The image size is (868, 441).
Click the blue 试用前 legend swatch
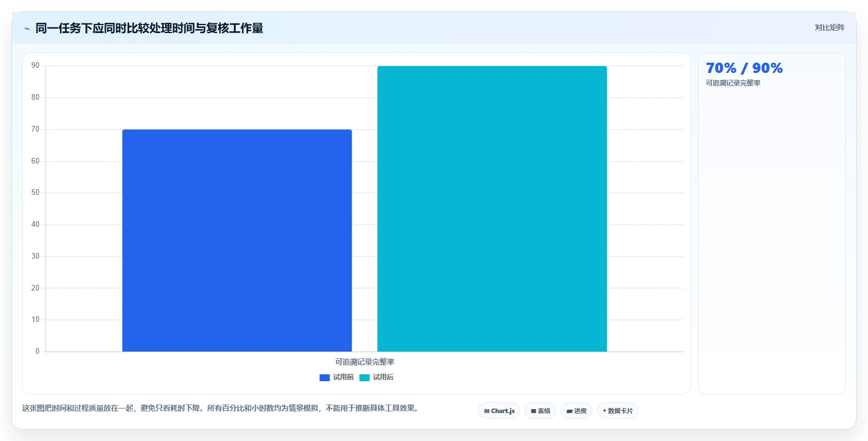tap(324, 378)
